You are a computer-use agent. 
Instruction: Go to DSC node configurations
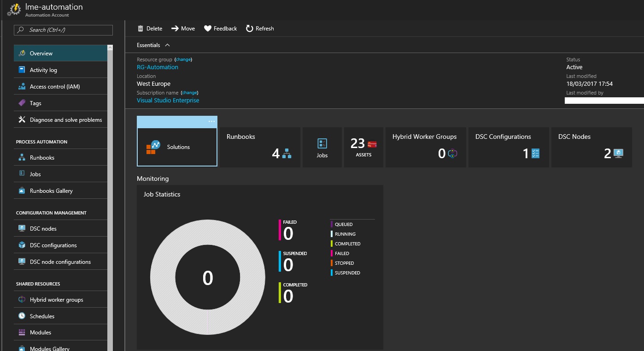pos(60,262)
